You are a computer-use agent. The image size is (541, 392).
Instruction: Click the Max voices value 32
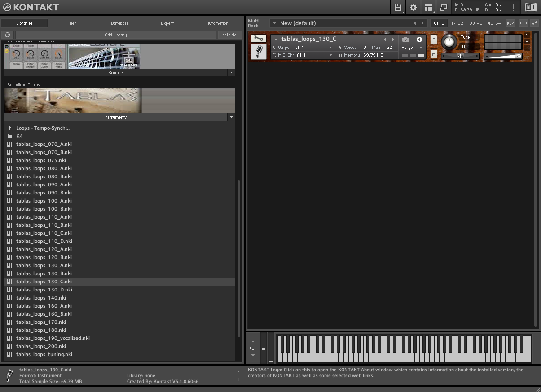pyautogui.click(x=389, y=47)
